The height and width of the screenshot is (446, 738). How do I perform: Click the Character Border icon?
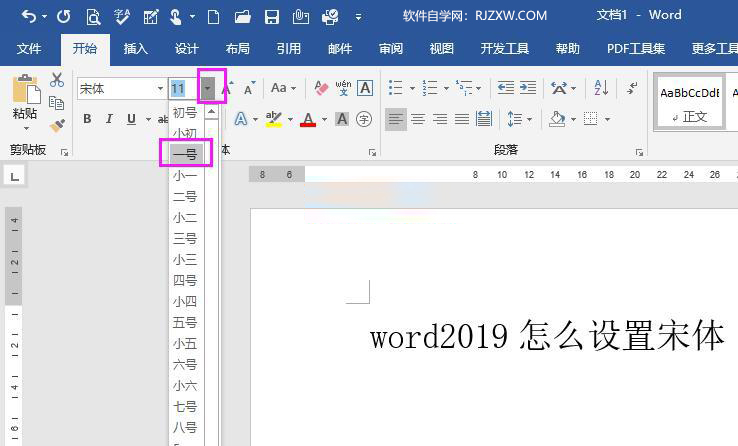365,88
